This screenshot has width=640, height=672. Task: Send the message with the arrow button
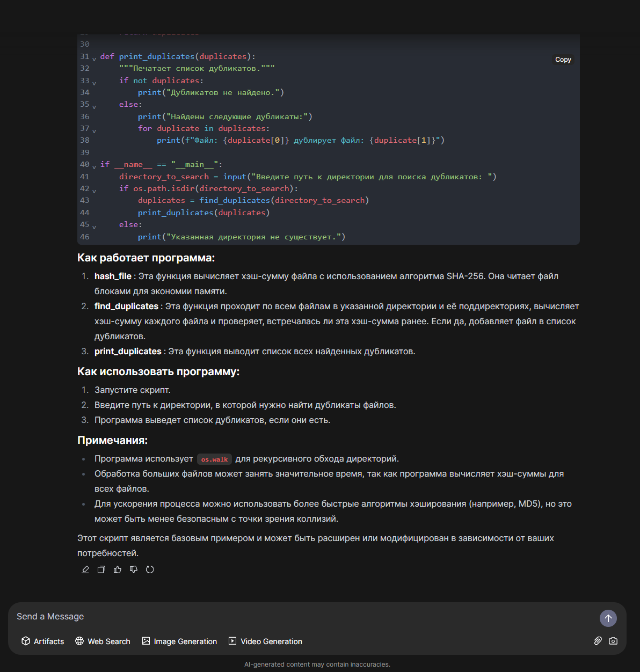608,618
